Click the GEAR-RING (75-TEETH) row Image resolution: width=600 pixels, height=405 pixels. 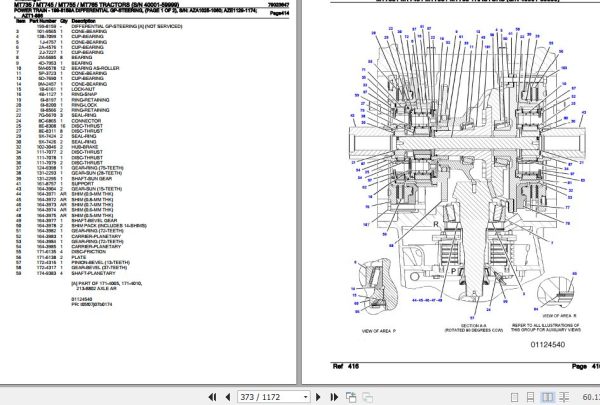click(x=69, y=168)
